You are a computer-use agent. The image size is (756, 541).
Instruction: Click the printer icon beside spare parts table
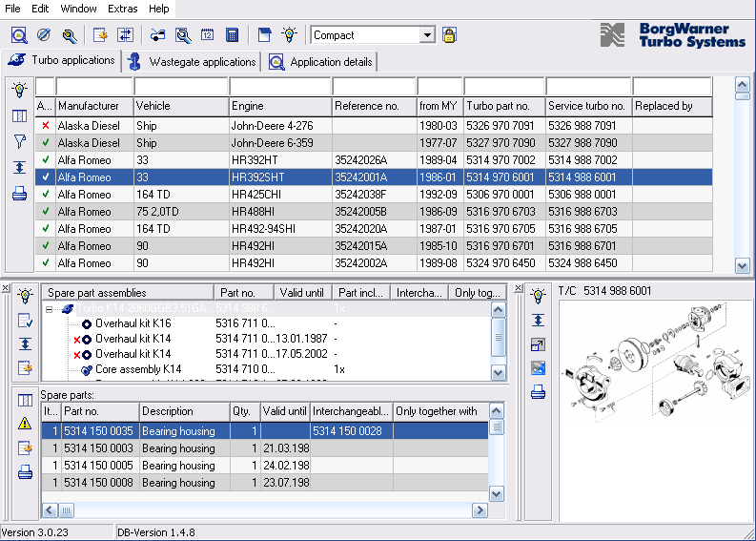tap(25, 471)
